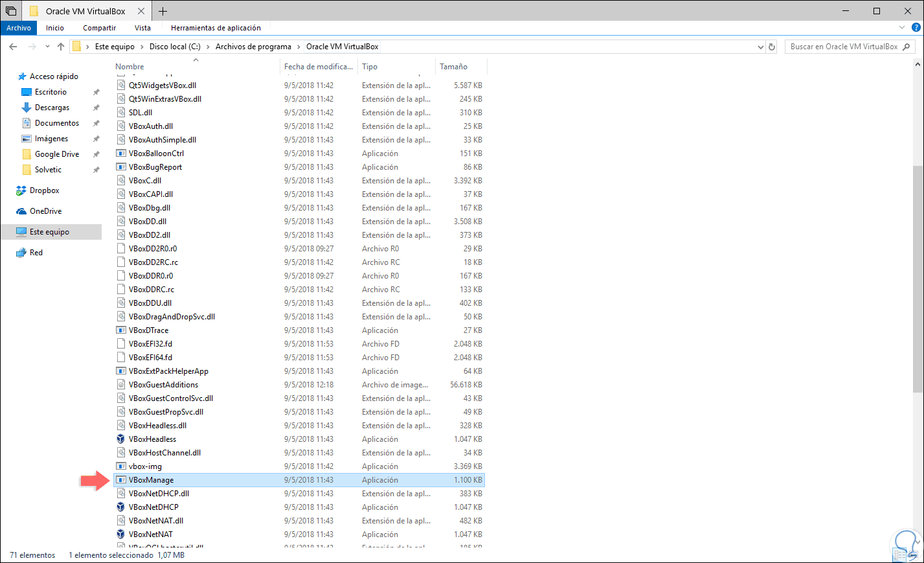924x563 pixels.
Task: Expand the ribbon with the chevron
Action: 902,28
